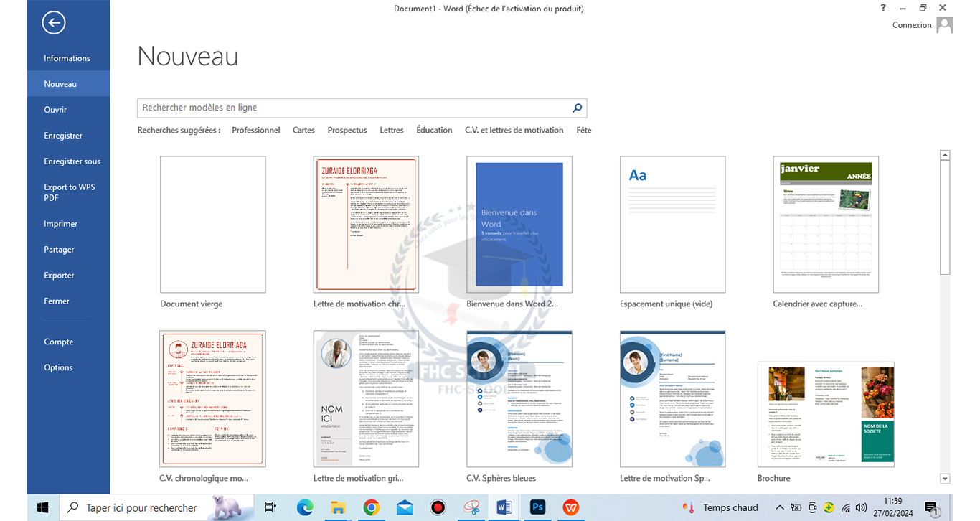
Task: Click the template list scroll up arrow
Action: coord(945,155)
